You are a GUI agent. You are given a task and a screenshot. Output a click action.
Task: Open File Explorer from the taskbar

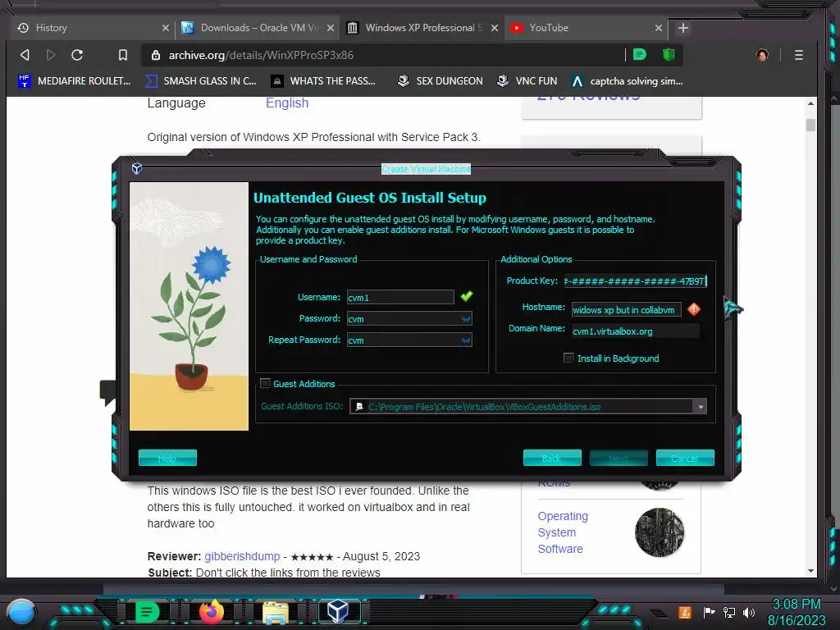275,612
